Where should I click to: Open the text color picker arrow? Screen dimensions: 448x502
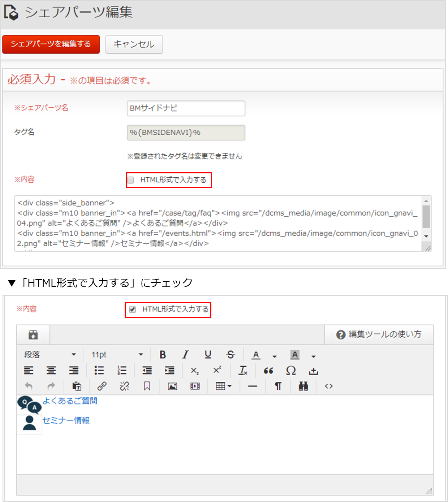tap(275, 356)
